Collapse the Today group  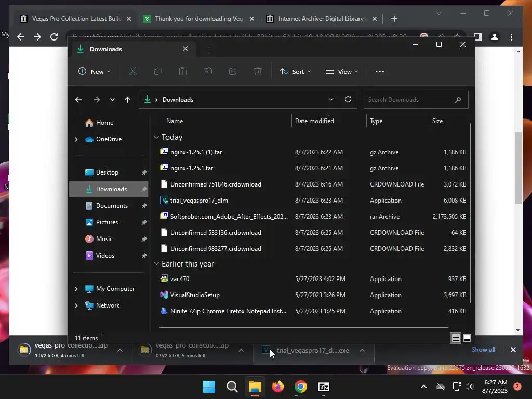(156, 137)
